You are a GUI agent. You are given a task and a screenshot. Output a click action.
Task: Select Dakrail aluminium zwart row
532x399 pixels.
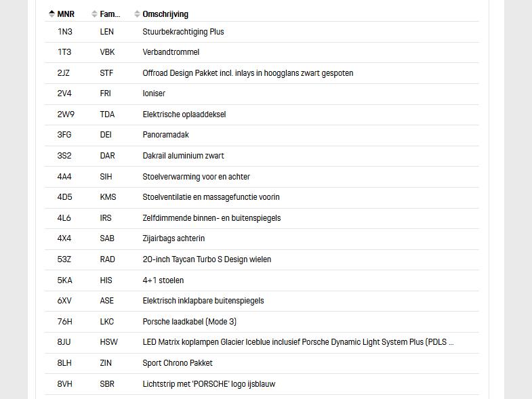tap(262, 156)
